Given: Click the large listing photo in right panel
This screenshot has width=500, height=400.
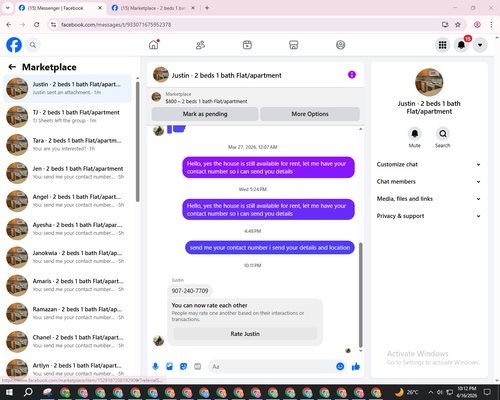Looking at the screenshot, I should 429,82.
